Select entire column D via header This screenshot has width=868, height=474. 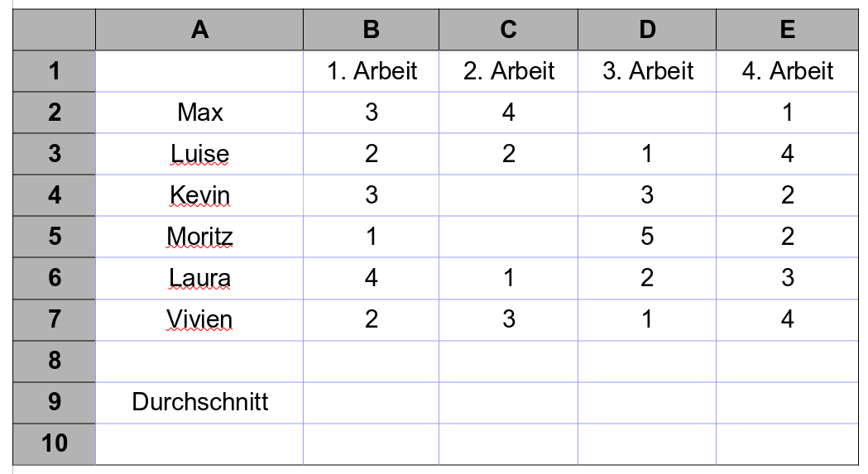(x=647, y=30)
